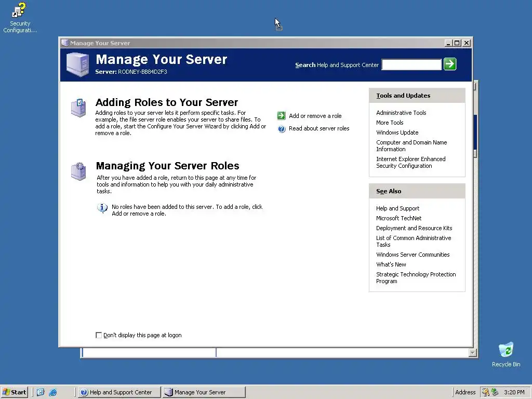Screen dimensions: 532x399
Task: Click the Manage Your Server header server icon
Action: (78, 64)
